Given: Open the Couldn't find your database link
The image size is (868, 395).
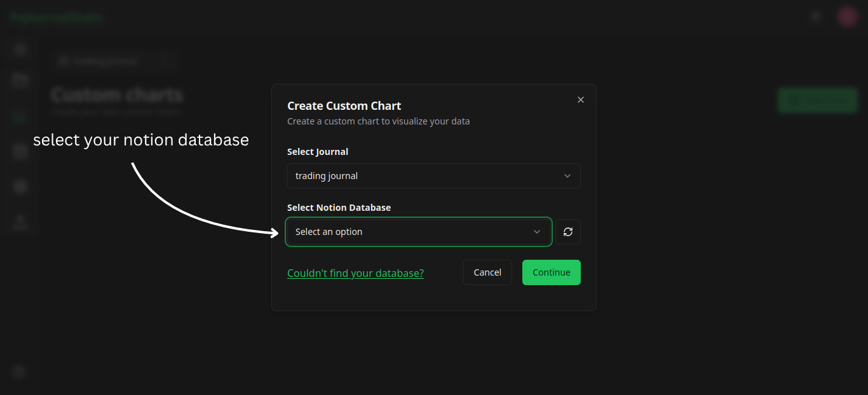Looking at the screenshot, I should (x=355, y=272).
